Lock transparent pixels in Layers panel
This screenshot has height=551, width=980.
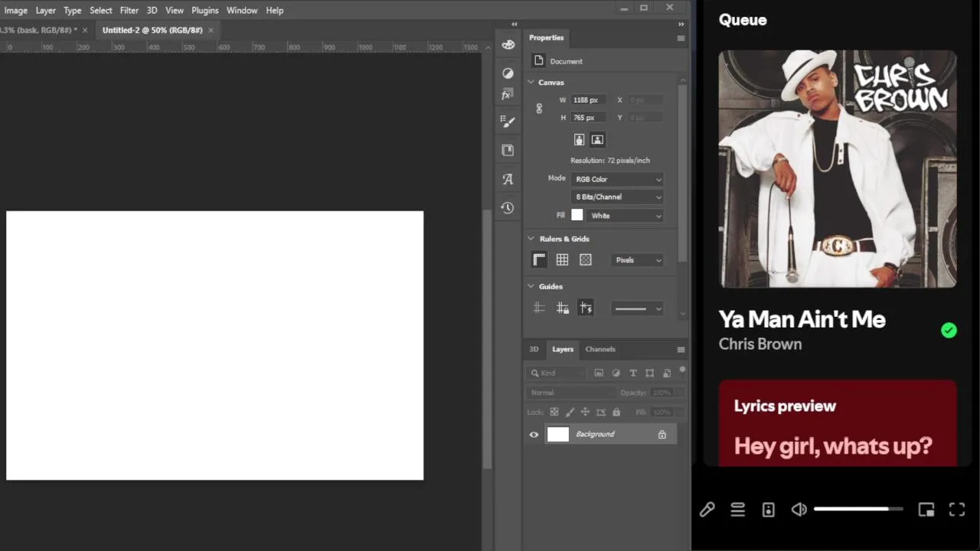tap(554, 412)
